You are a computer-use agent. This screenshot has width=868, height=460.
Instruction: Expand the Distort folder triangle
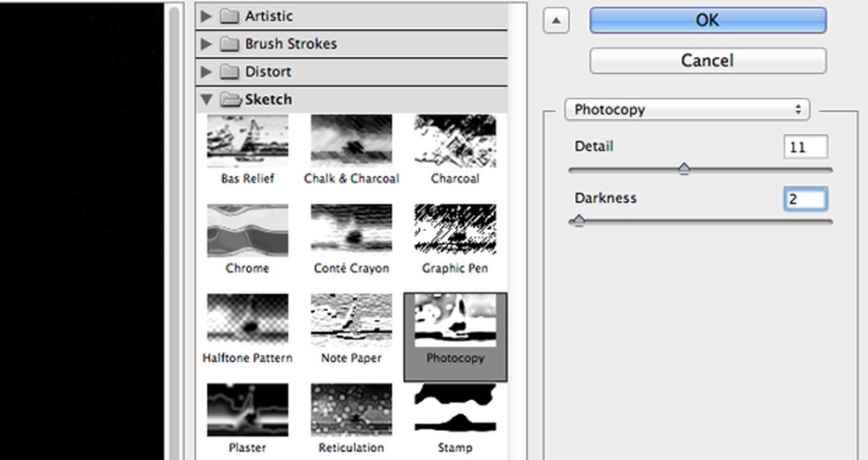[x=206, y=71]
